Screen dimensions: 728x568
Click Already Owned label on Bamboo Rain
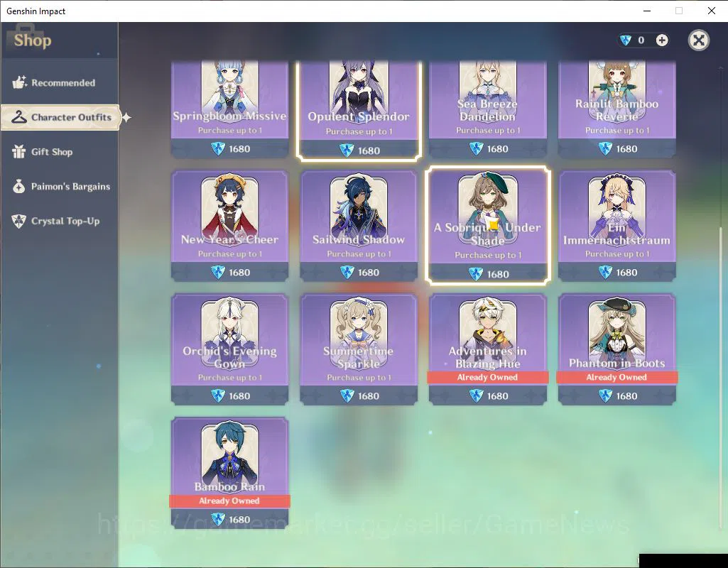tap(229, 501)
